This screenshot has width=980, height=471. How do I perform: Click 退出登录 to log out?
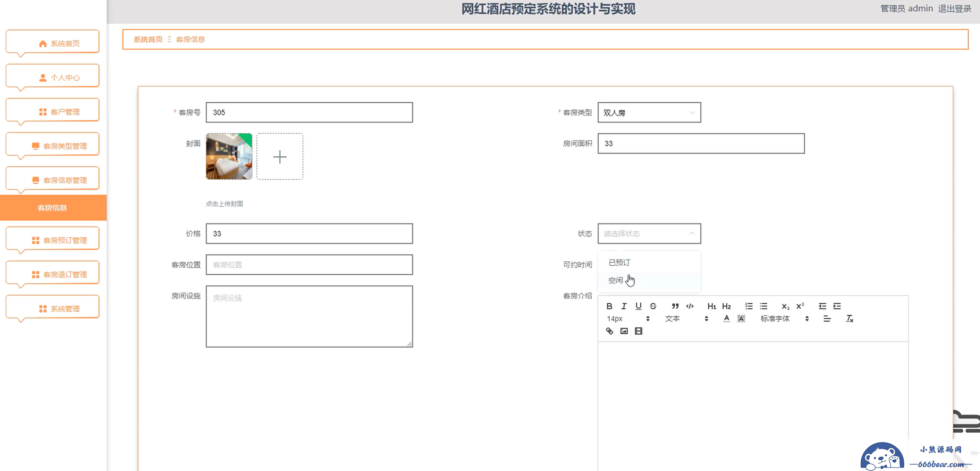pos(955,9)
